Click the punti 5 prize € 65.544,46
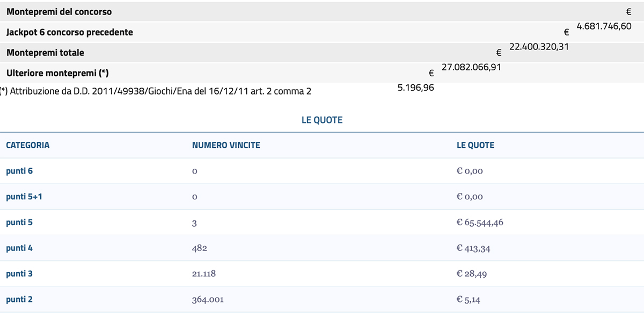 pos(480,222)
